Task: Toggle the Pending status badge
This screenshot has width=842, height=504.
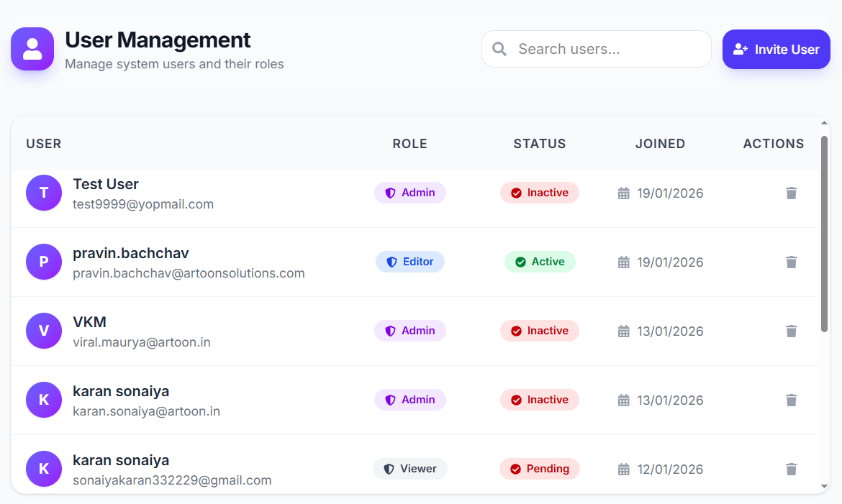Action: [x=540, y=469]
